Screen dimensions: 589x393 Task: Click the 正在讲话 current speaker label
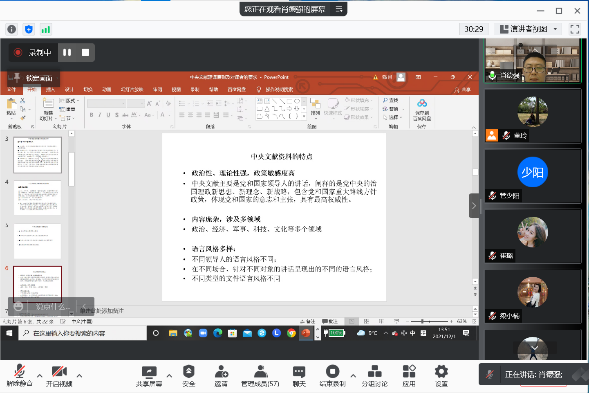[533, 374]
